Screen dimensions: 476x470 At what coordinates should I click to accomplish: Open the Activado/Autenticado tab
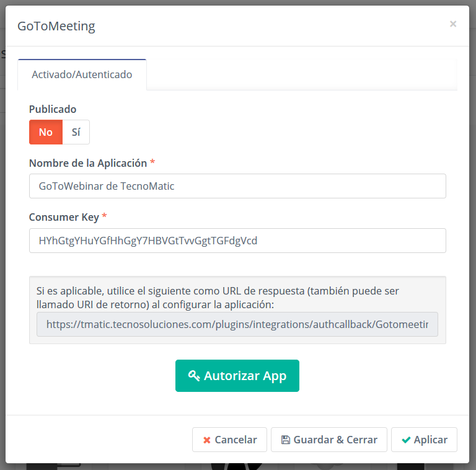coord(82,74)
